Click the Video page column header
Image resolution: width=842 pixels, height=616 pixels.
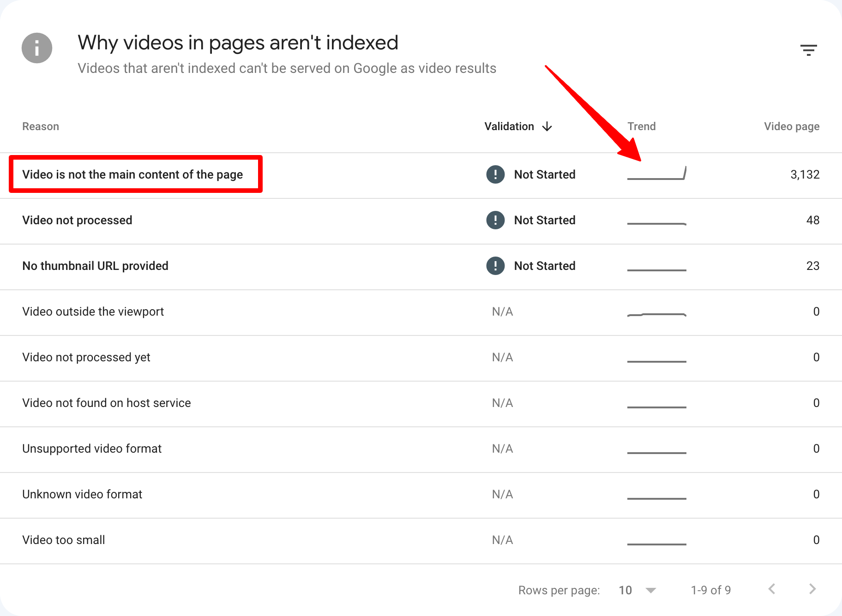tap(791, 126)
